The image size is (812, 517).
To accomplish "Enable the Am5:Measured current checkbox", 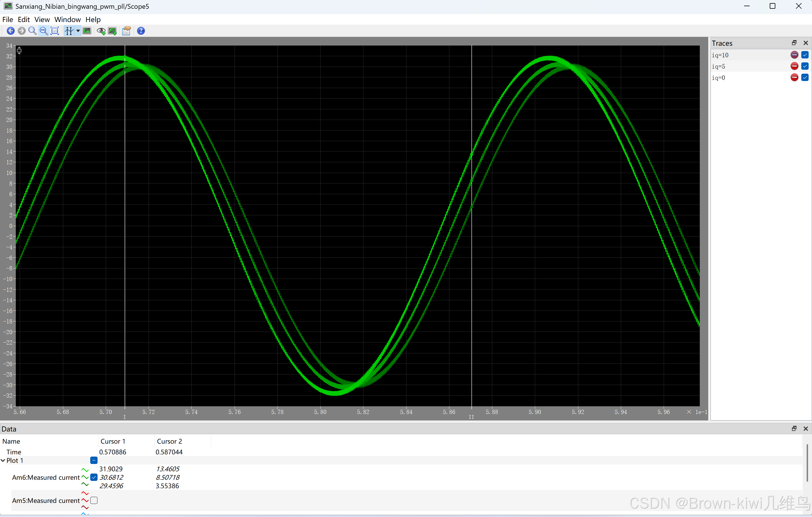I will pyautogui.click(x=94, y=500).
